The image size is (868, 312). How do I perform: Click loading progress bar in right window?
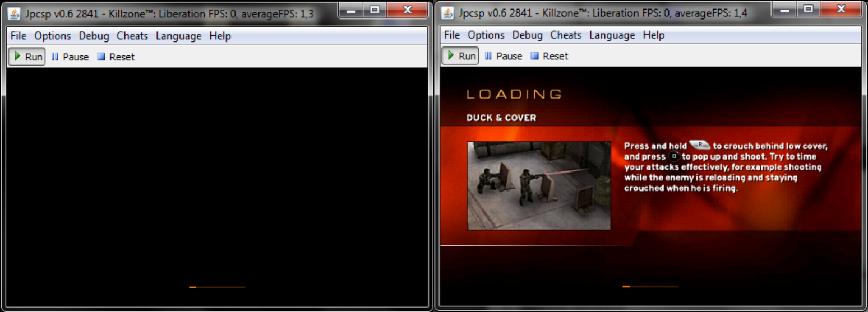pos(650,287)
